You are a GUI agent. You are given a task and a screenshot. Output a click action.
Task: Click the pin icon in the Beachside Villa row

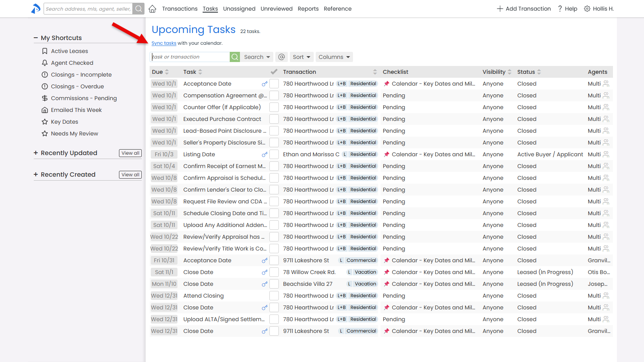[x=387, y=284]
